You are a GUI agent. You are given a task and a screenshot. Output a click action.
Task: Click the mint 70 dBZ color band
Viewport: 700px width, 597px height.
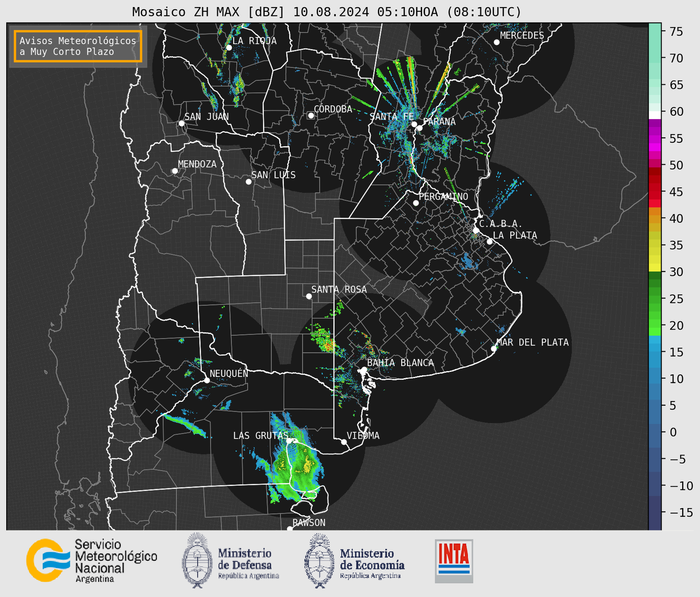[x=655, y=58]
